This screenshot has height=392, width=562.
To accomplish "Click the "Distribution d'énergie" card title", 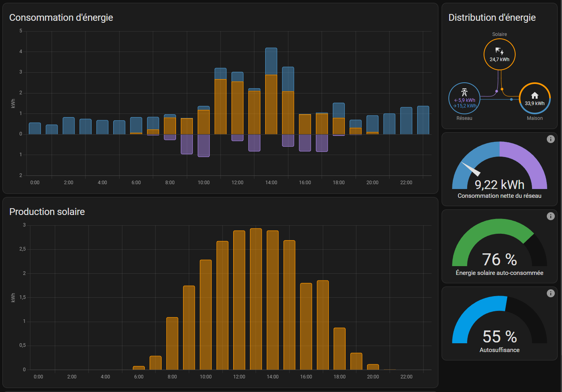I will 492,18.
